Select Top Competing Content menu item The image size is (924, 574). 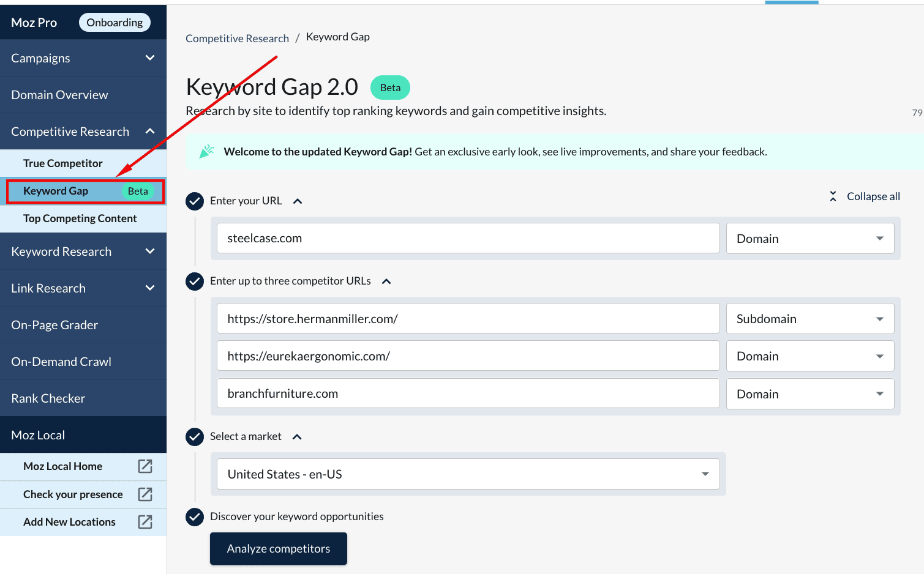(80, 218)
